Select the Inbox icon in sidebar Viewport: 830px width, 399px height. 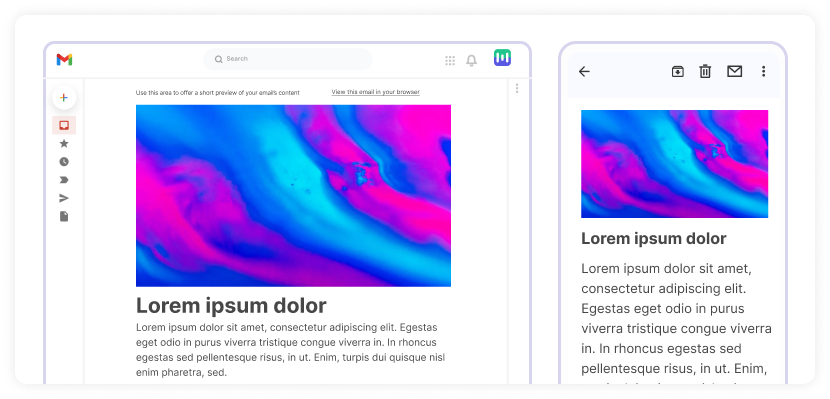tap(64, 125)
